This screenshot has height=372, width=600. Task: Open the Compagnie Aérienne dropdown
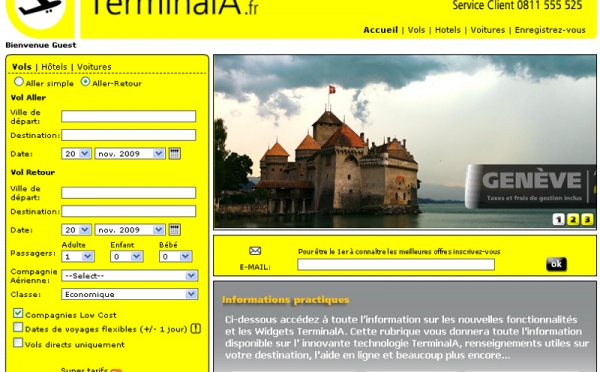click(129, 276)
